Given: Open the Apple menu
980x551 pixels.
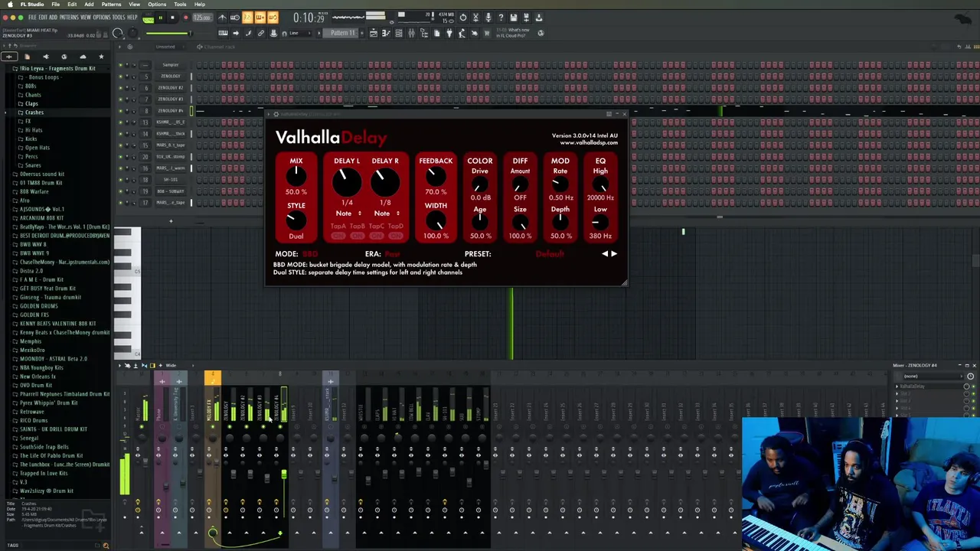Looking at the screenshot, I should click(x=11, y=4).
